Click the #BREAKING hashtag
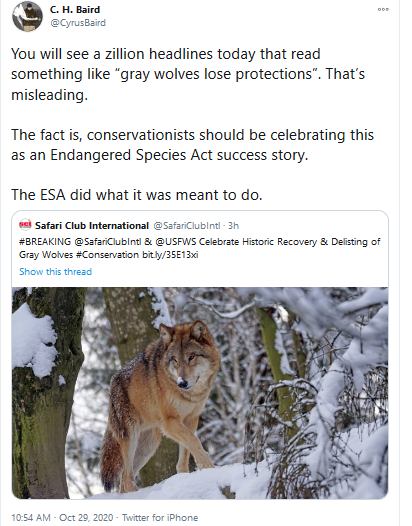 45,242
